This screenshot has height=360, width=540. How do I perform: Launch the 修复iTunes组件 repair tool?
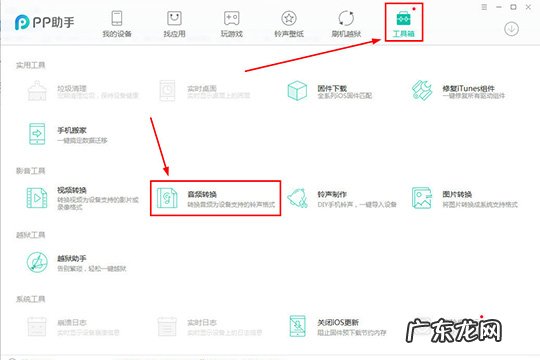coord(458,91)
